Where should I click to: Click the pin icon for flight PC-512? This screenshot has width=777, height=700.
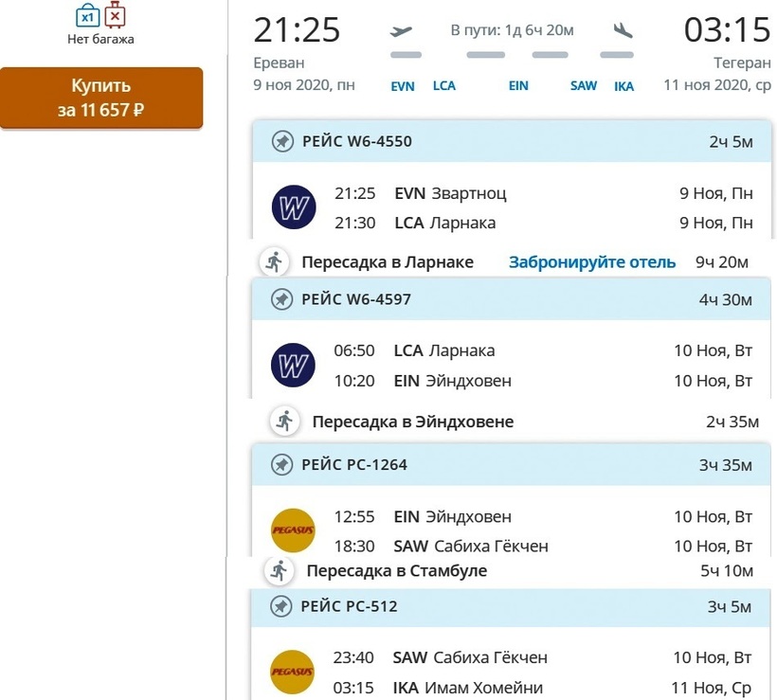pyautogui.click(x=281, y=606)
